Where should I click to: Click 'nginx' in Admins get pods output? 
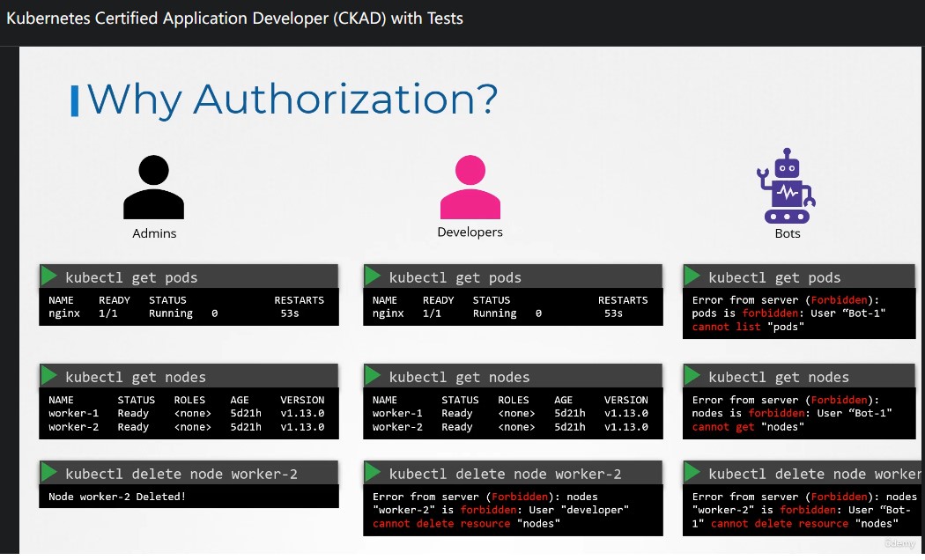64,313
